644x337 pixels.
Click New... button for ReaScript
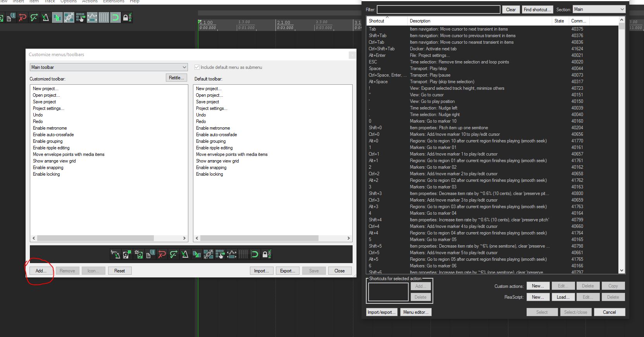coord(538,297)
